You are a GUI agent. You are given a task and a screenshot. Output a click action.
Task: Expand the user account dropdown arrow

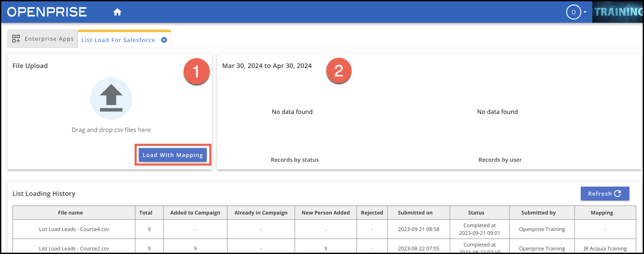click(585, 12)
